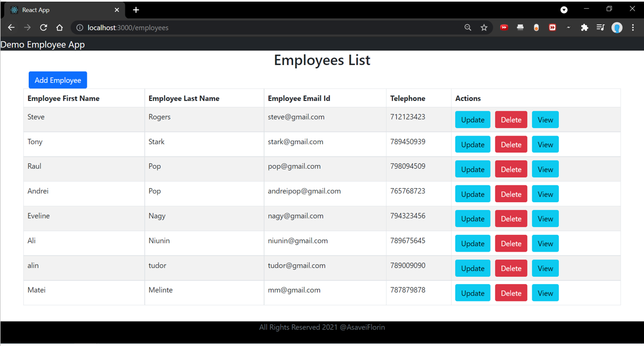View the Ali Niunin record
Image resolution: width=644 pixels, height=346 pixels.
(x=545, y=244)
